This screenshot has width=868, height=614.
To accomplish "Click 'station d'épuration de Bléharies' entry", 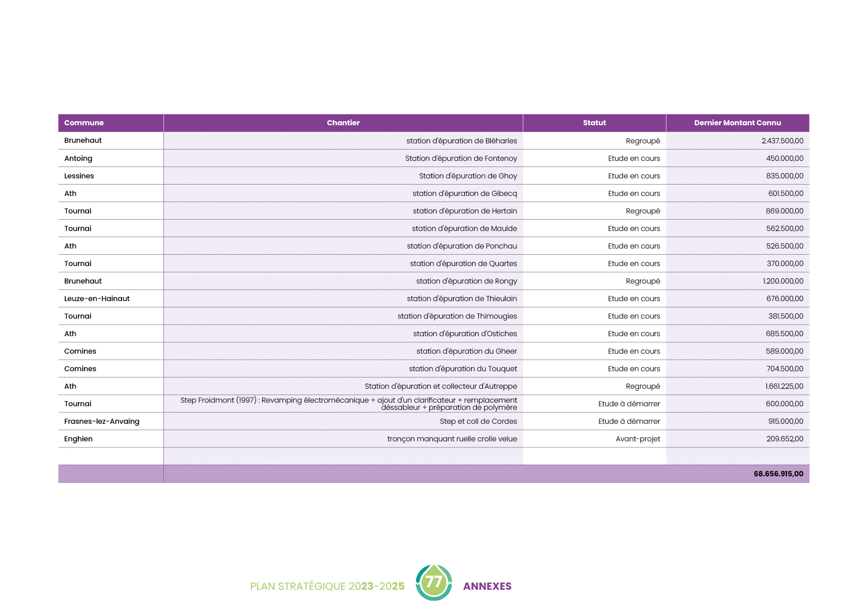I will click(461, 141).
